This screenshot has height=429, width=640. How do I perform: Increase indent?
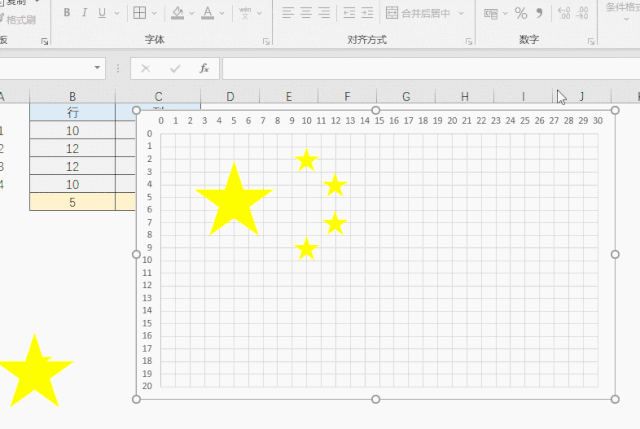[x=367, y=13]
